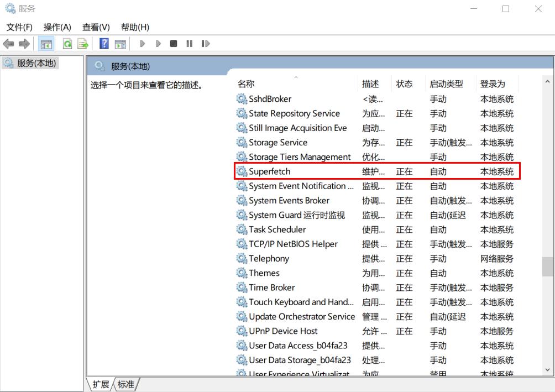Pause the service using the pause icon

(x=189, y=44)
